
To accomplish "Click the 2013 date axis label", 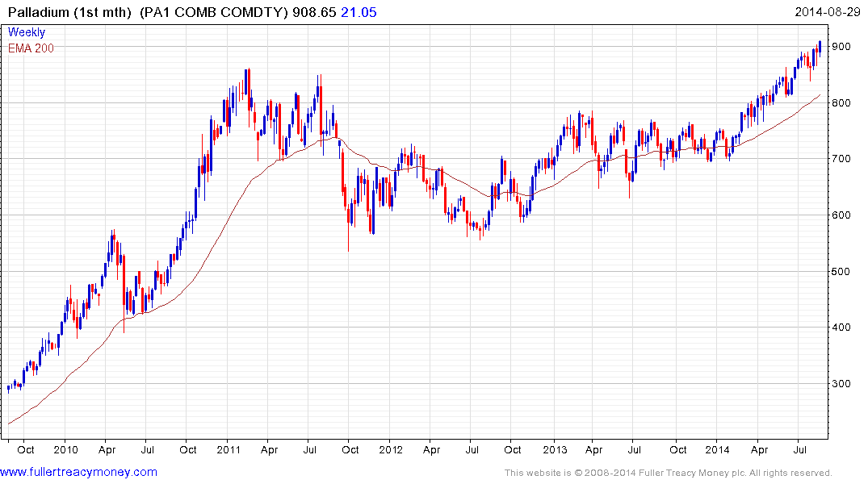I will pos(555,449).
